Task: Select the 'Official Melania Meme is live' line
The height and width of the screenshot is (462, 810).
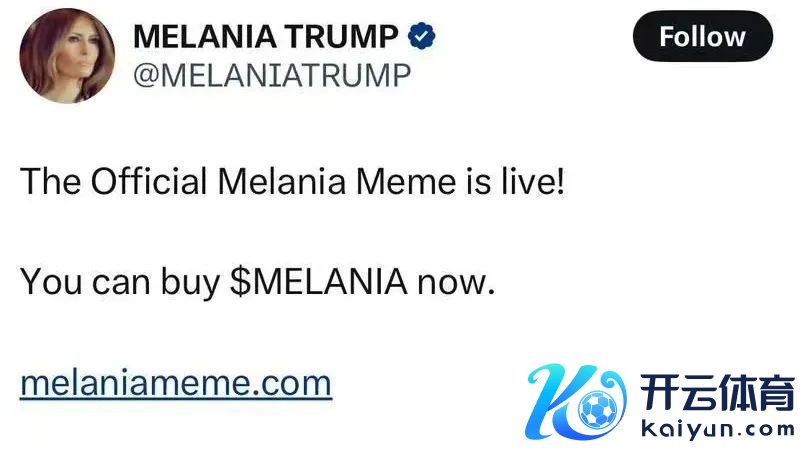Action: tap(292, 181)
